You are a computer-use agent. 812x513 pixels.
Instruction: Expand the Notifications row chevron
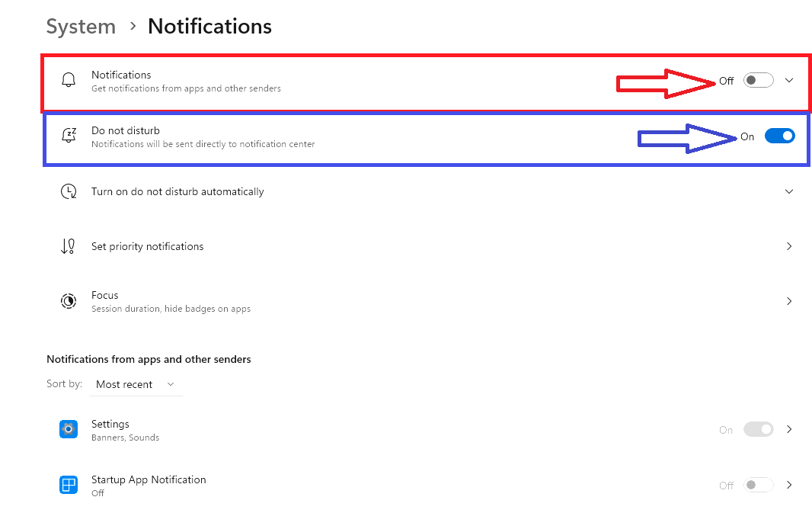[x=789, y=80]
